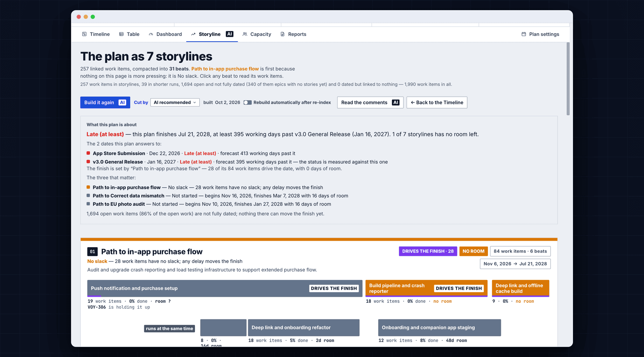Click 84 work items · 6 beats chip
The image size is (644, 357).
tap(520, 251)
